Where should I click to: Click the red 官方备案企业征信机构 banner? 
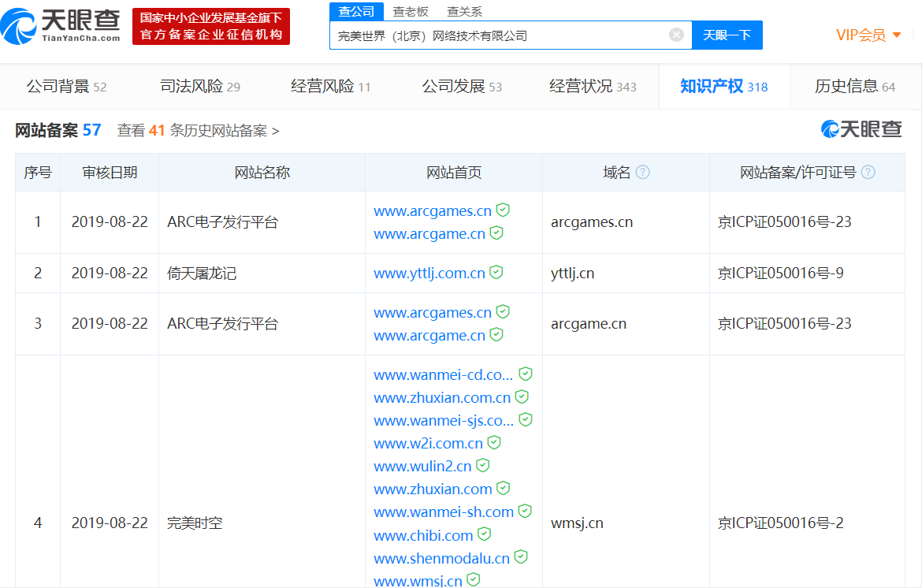coord(211,27)
